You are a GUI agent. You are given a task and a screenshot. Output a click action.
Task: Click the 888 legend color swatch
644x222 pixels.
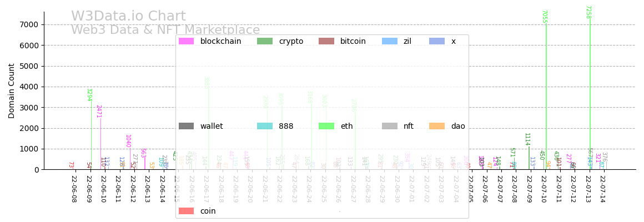[265, 126]
